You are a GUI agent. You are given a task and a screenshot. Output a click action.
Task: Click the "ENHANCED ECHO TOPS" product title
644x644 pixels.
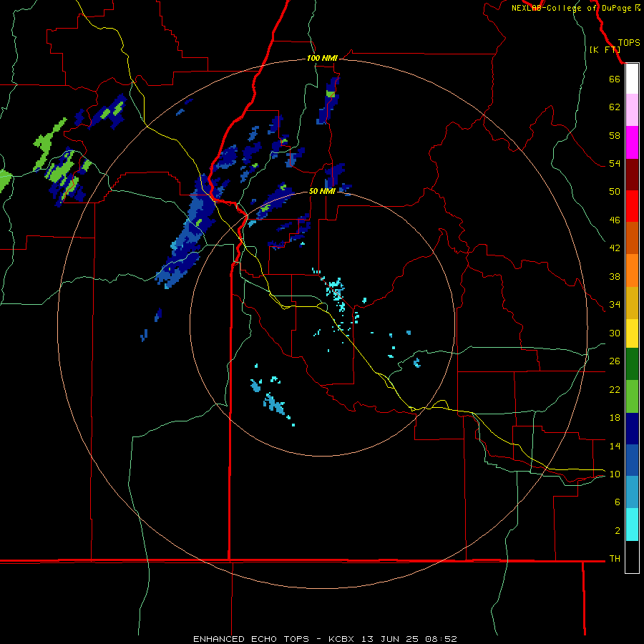click(251, 639)
